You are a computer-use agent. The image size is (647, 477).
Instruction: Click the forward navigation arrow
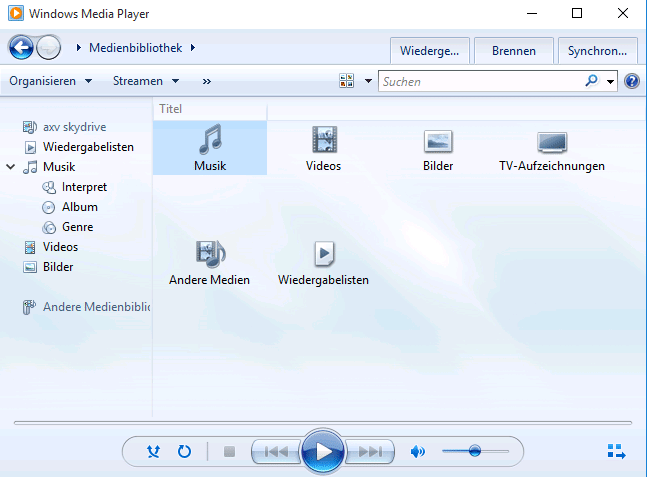point(49,47)
